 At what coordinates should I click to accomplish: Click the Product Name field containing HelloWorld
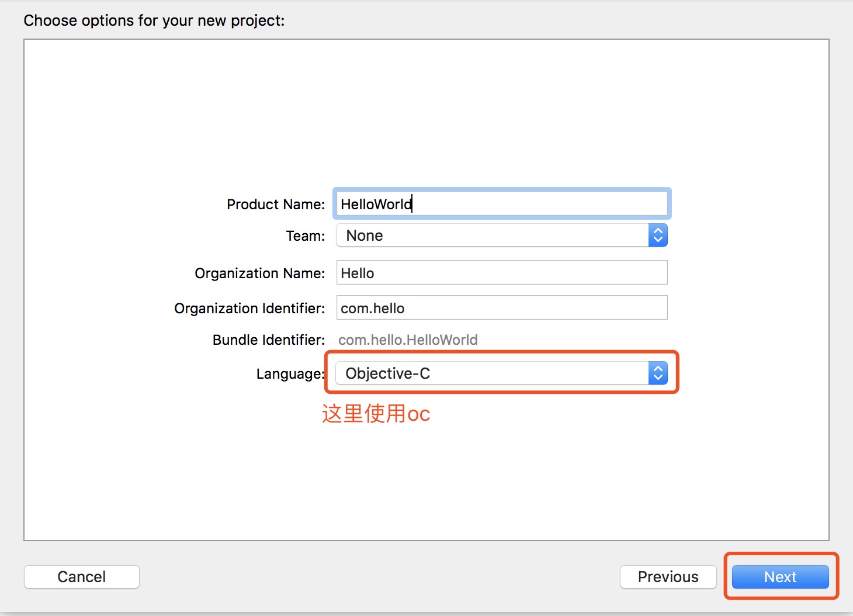pyautogui.click(x=502, y=204)
